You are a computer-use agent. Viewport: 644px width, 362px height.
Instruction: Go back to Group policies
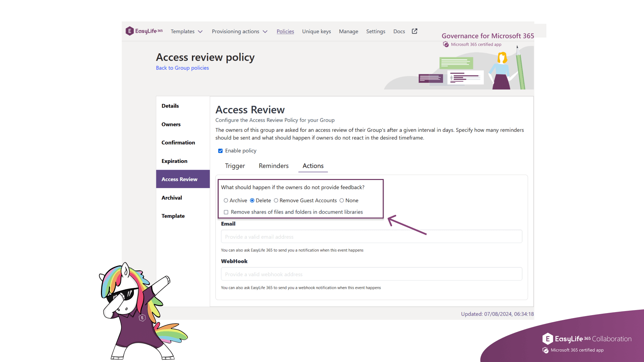182,68
